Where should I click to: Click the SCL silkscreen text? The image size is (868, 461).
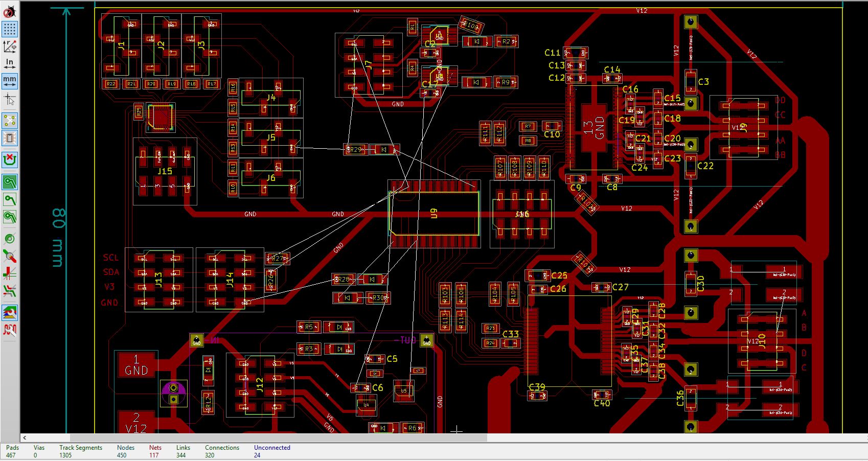110,258
